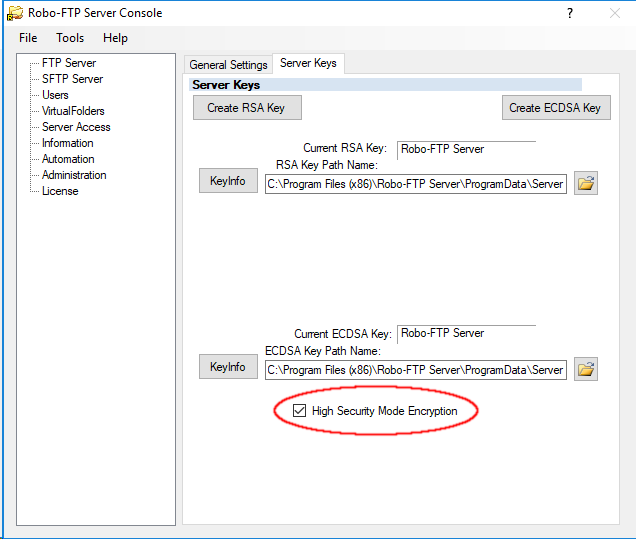Screen dimensions: 636x539
Task: Select License tree item
Action: tap(60, 191)
